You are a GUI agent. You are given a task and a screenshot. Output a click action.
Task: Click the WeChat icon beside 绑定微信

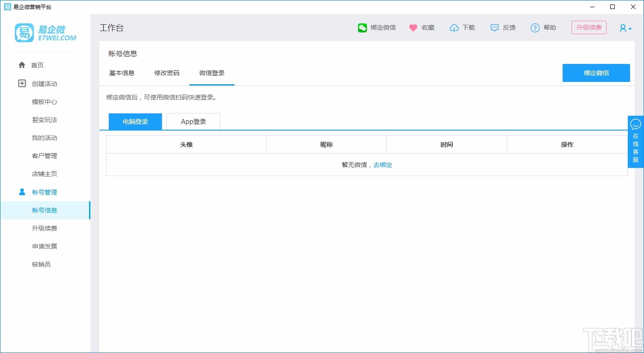(362, 27)
